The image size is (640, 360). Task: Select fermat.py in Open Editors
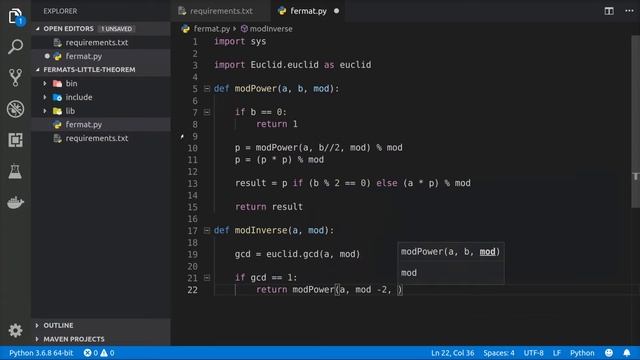click(x=101, y=56)
